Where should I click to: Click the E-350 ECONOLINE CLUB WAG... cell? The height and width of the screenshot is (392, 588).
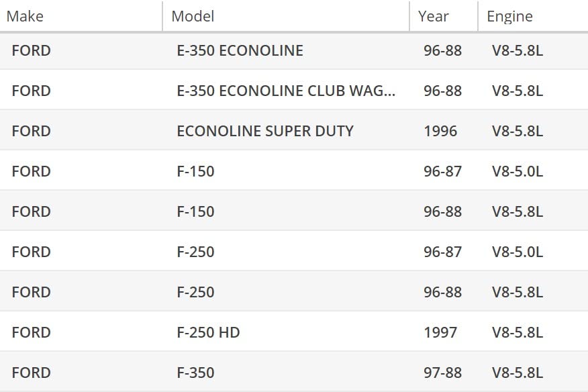tap(286, 91)
